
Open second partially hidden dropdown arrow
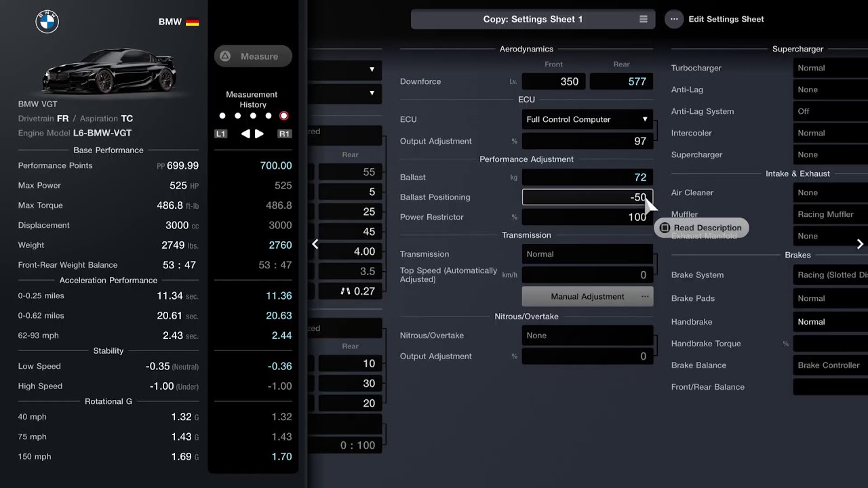(x=372, y=93)
